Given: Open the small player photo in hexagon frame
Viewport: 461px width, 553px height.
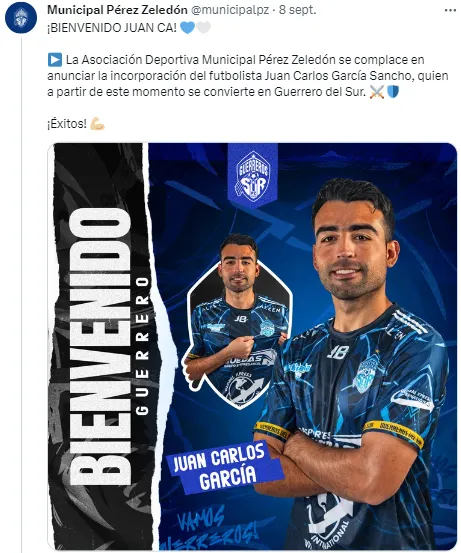Looking at the screenshot, I should click(x=239, y=319).
